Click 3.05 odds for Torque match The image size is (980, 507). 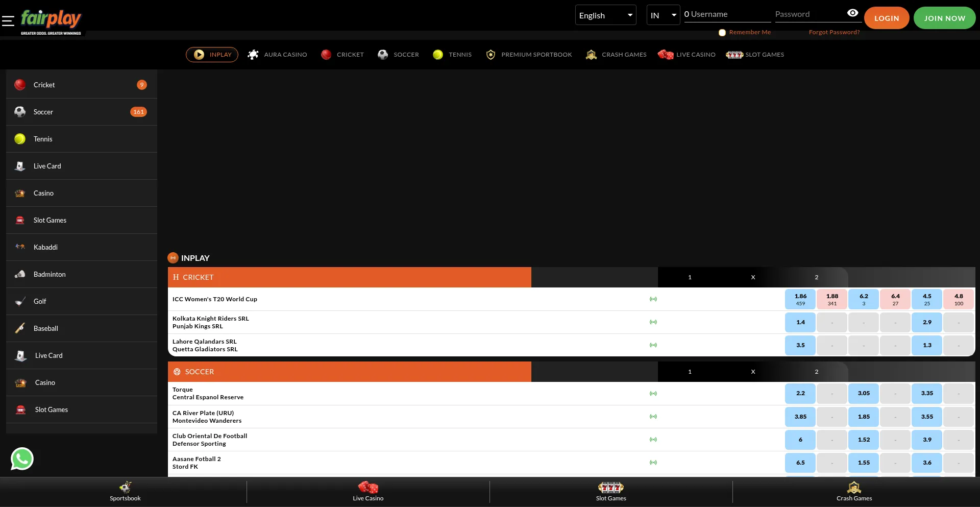click(x=864, y=394)
